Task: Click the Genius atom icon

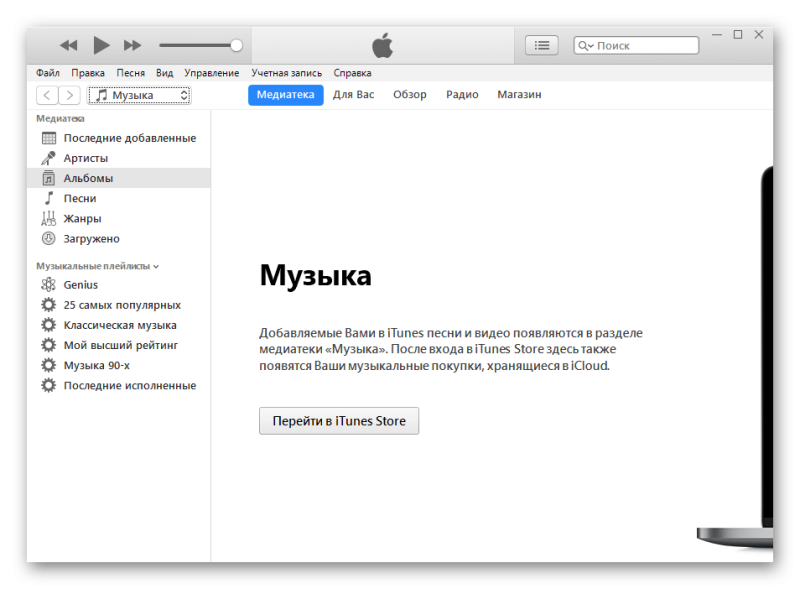Action: (x=48, y=284)
